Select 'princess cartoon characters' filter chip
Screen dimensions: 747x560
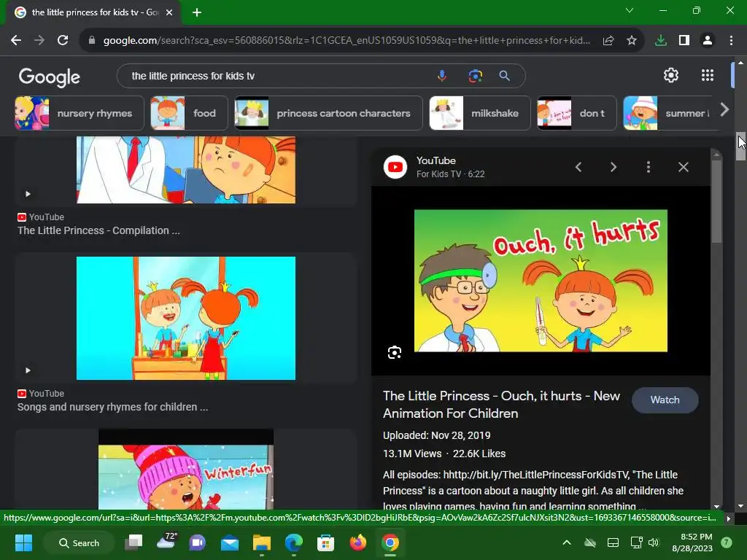328,113
